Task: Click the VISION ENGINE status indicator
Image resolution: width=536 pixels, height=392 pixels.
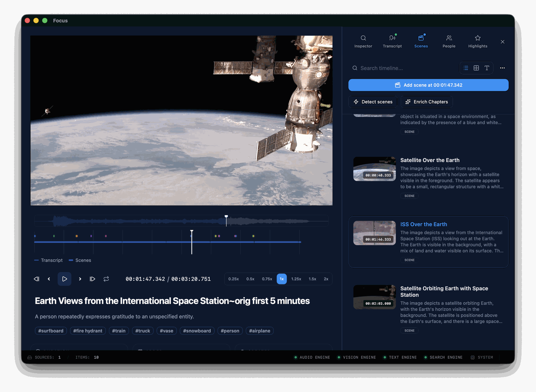Action: point(356,357)
